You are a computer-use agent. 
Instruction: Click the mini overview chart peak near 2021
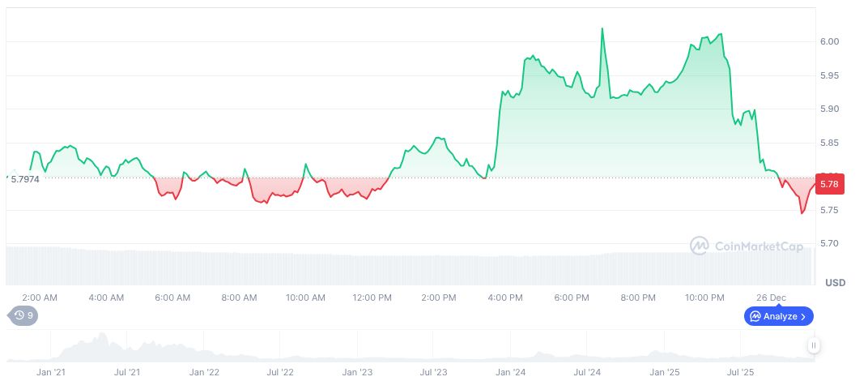pos(101,336)
